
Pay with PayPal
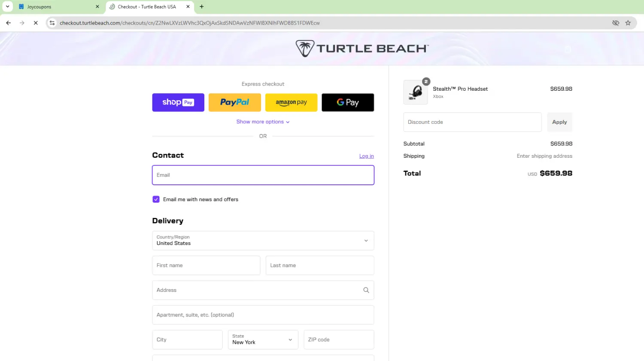click(235, 102)
